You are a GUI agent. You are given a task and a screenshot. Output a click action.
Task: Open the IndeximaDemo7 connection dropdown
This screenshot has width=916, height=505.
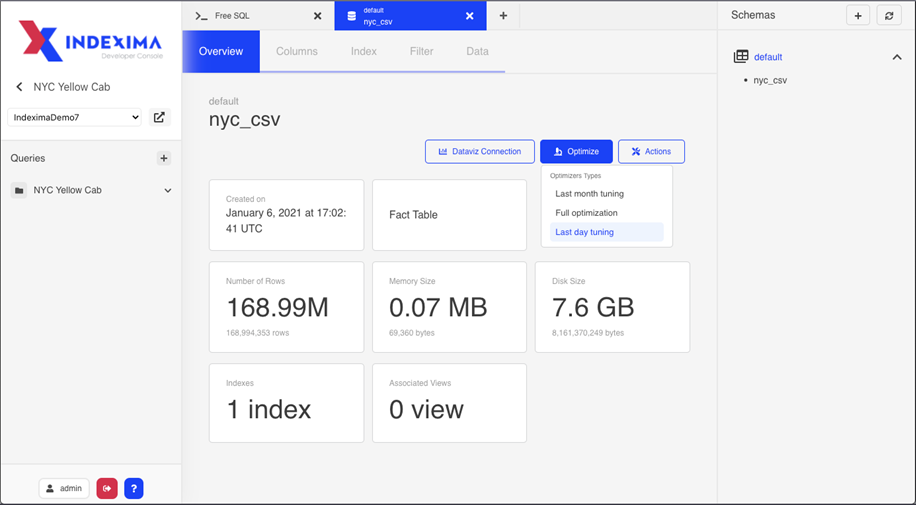point(75,117)
